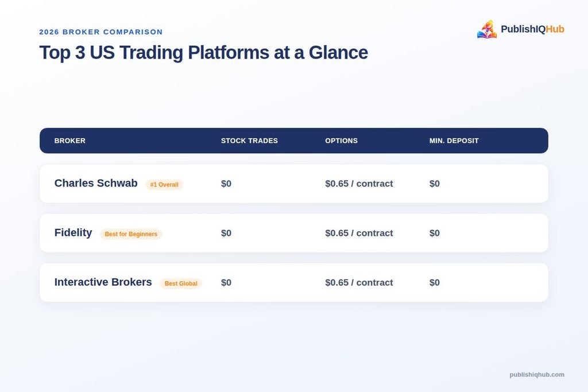Click the OPTIONS column header
Image resolution: width=588 pixels, height=392 pixels.
click(341, 141)
